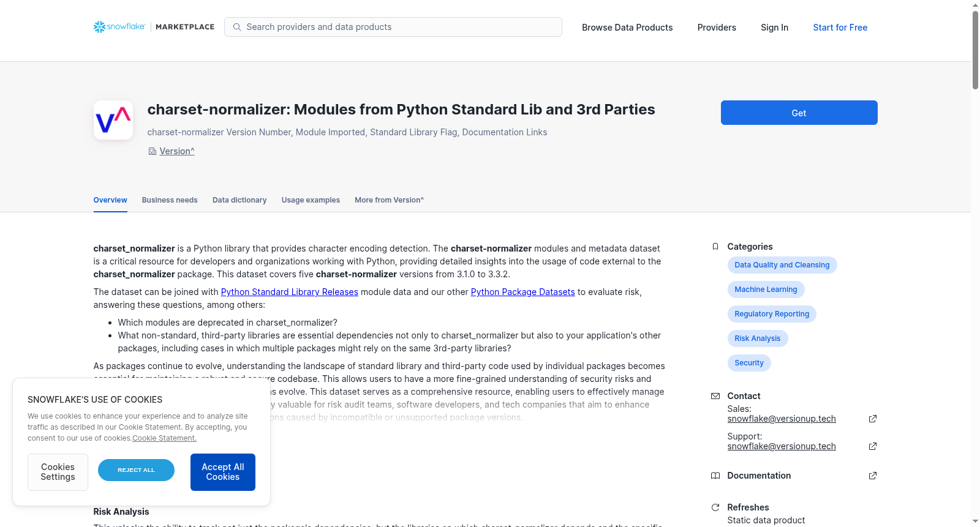
Task: Select the book icon beside Documentation
Action: 715,476
